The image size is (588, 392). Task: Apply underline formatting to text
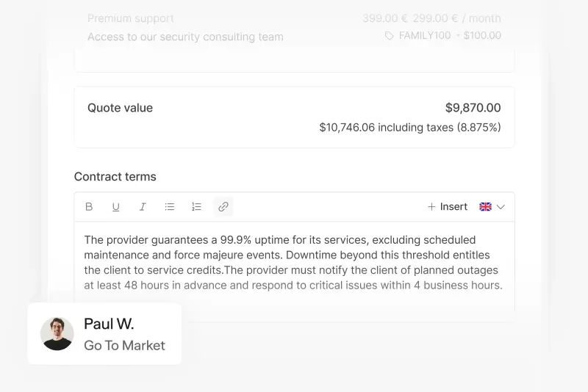(115, 207)
